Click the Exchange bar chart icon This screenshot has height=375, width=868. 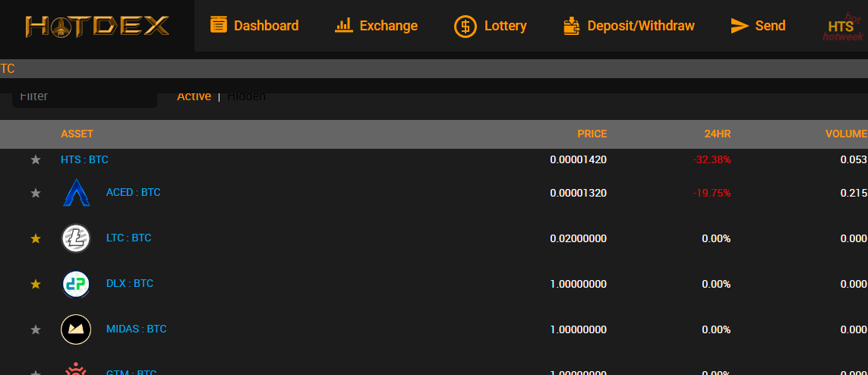pyautogui.click(x=344, y=25)
